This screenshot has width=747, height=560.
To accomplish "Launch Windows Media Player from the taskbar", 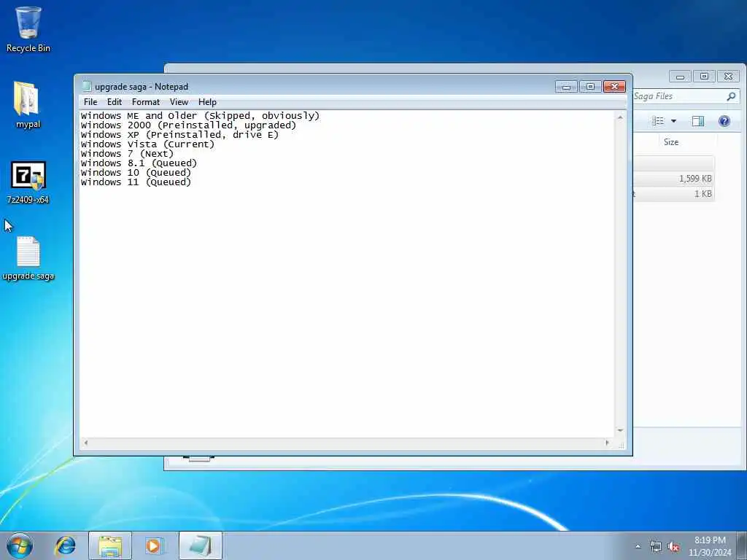I will (x=155, y=545).
